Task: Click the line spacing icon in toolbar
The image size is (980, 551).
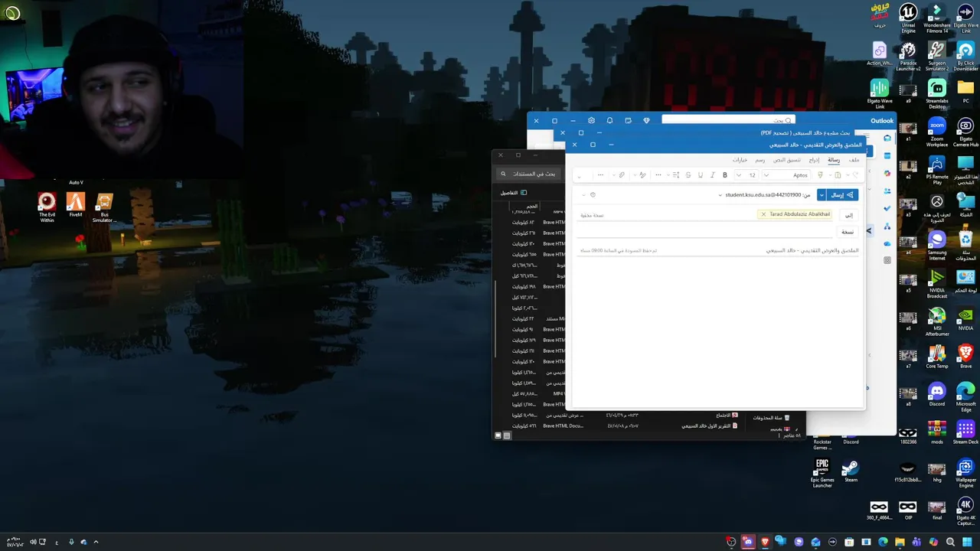Action: [x=675, y=175]
